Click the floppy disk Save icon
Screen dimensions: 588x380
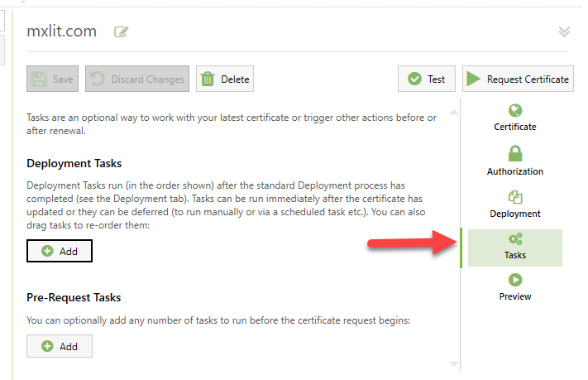pyautogui.click(x=39, y=79)
